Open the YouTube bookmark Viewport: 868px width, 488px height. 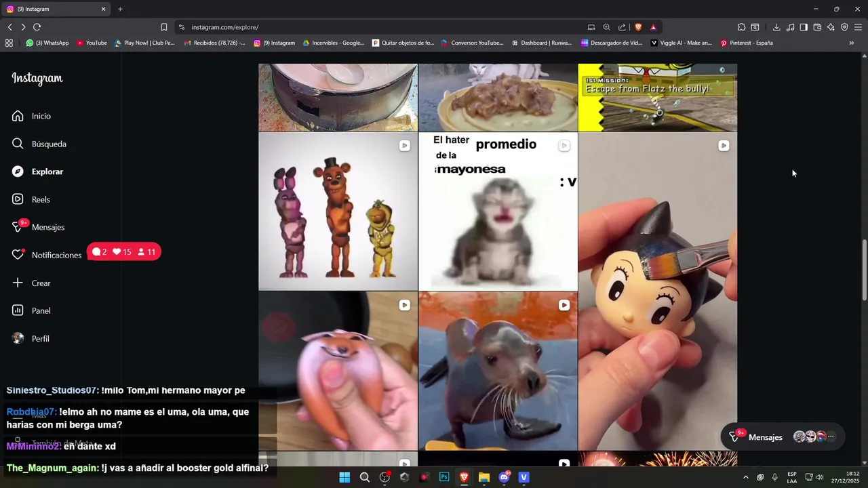pyautogui.click(x=92, y=43)
